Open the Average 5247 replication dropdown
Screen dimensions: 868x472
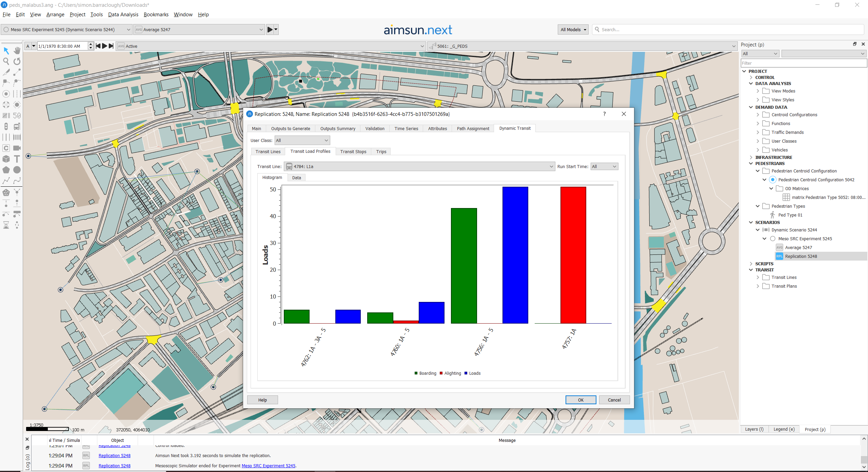(x=199, y=29)
